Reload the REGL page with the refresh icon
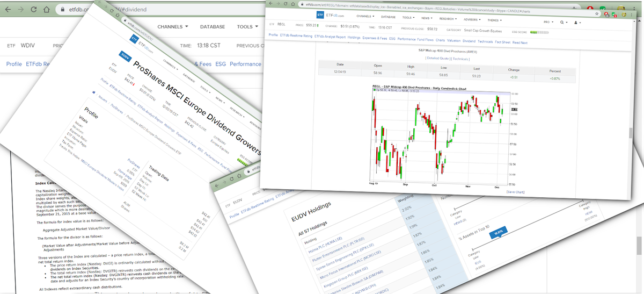Image resolution: width=644 pixels, height=294 pixels. point(286,4)
